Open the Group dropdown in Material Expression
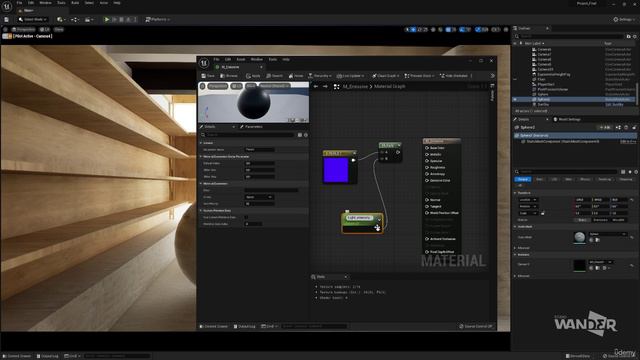Image resolution: width=640 pixels, height=360 pixels. (x=259, y=197)
